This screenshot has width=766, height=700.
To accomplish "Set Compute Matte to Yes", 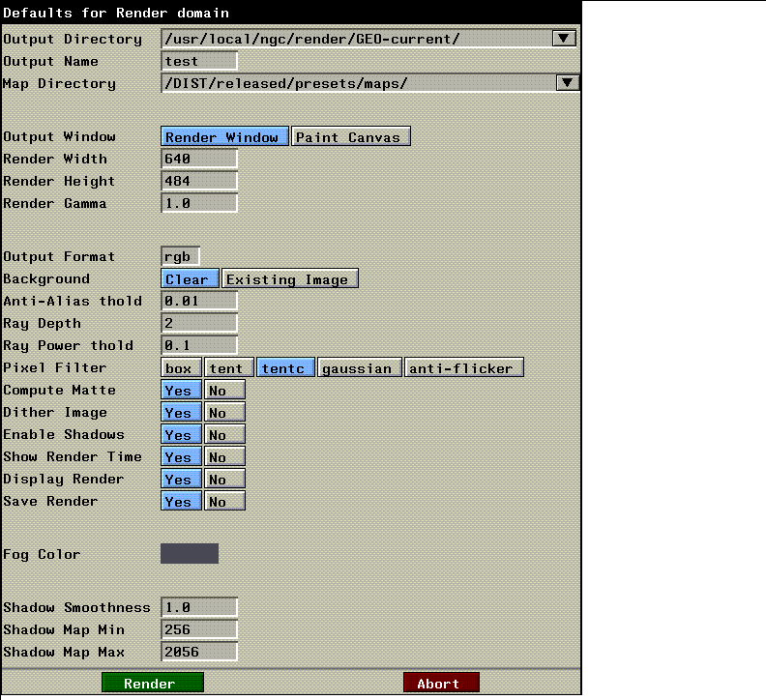I will click(x=181, y=390).
